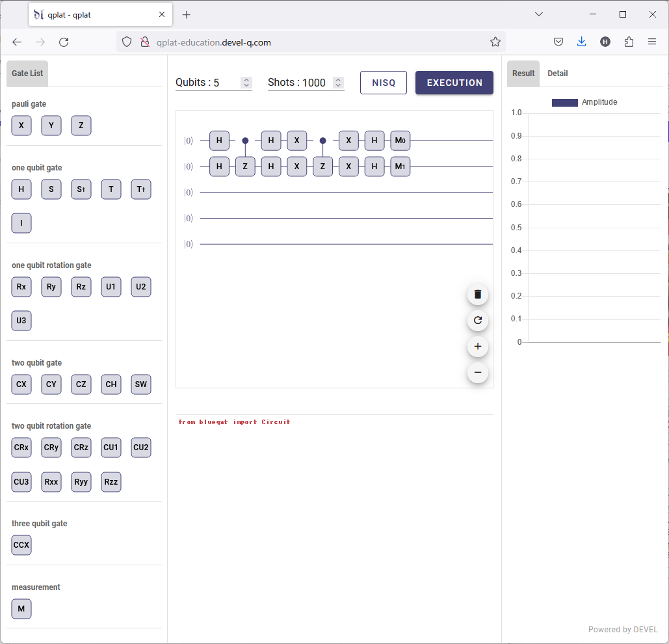Select the CZ gate
This screenshot has height=644, width=669.
[x=81, y=384]
